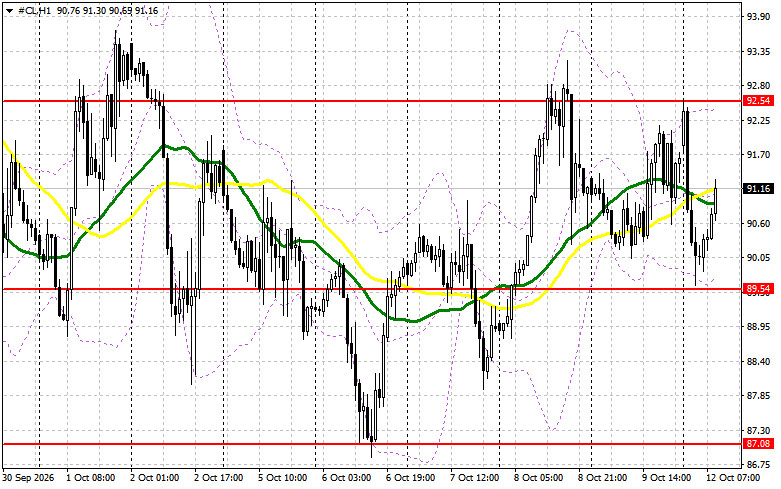
Task: Click the 93.35 value on price axis
Action: [759, 51]
